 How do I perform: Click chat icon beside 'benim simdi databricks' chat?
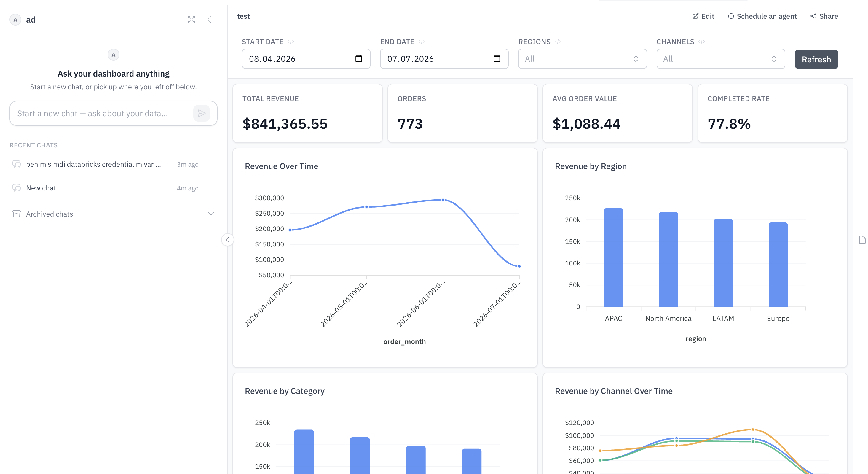17,164
